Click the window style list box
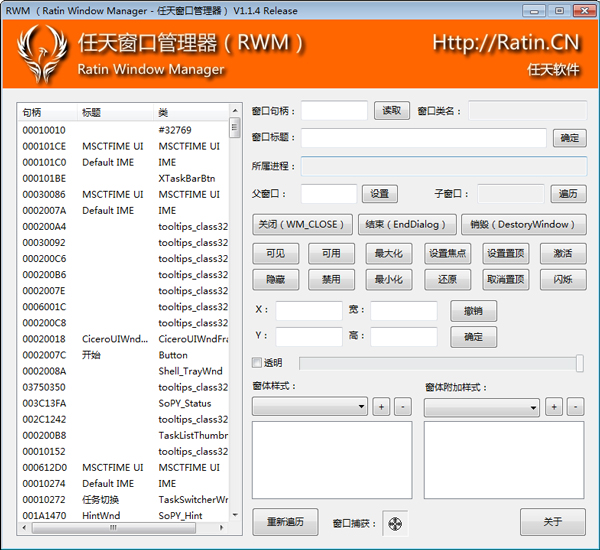 point(332,460)
